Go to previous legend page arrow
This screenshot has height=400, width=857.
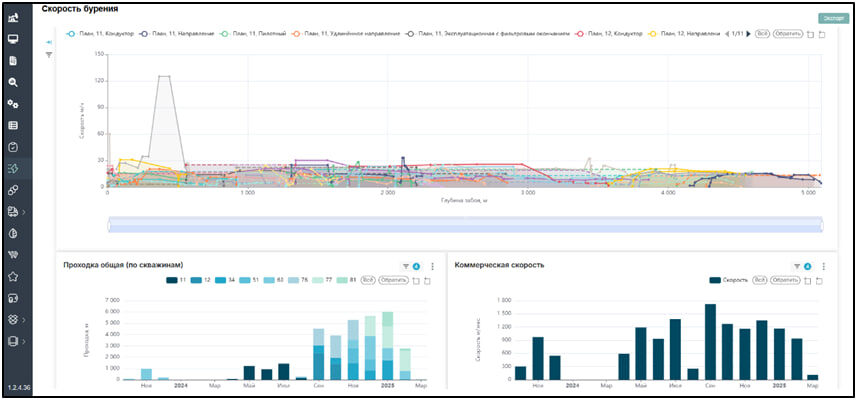click(x=727, y=34)
